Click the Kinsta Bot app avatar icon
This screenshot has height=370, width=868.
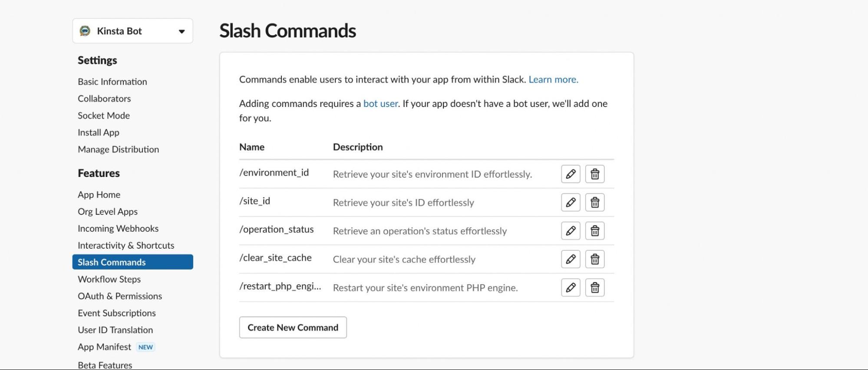pyautogui.click(x=85, y=31)
